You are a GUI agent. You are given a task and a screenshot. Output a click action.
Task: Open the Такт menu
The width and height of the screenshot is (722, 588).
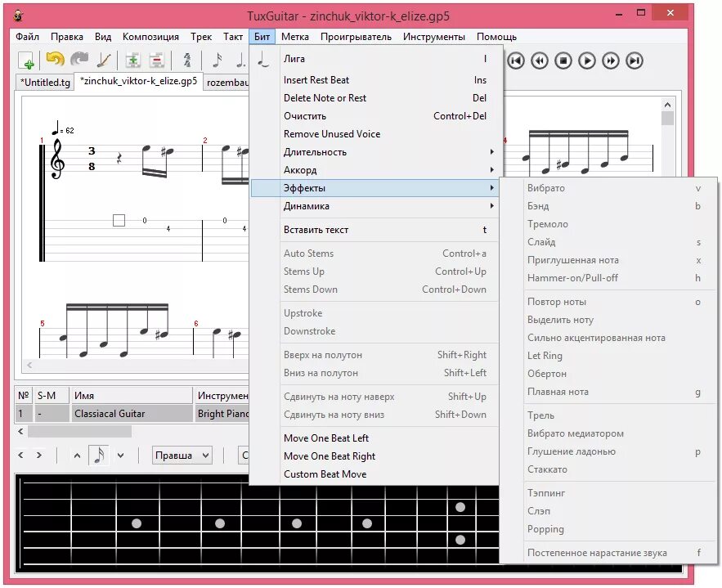coord(233,37)
